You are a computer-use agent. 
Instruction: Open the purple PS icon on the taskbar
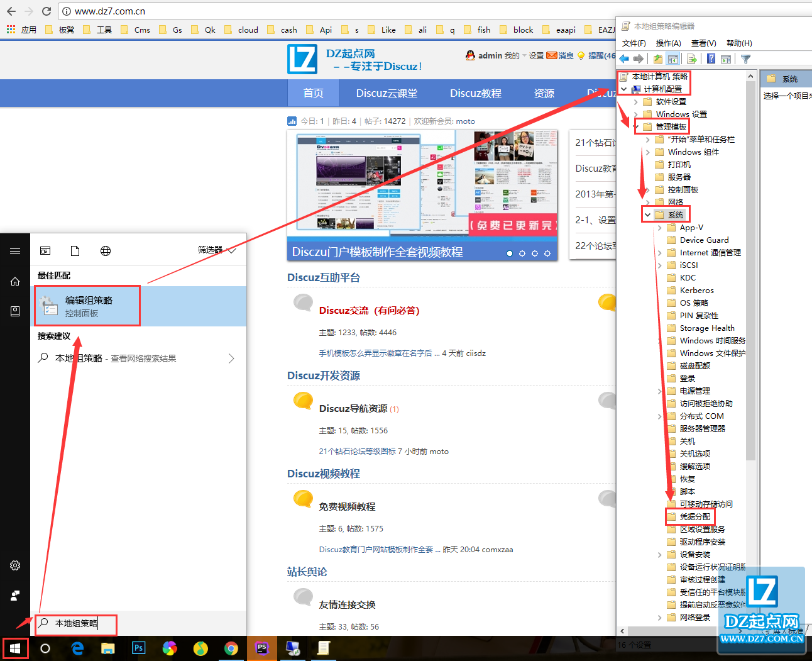(262, 648)
